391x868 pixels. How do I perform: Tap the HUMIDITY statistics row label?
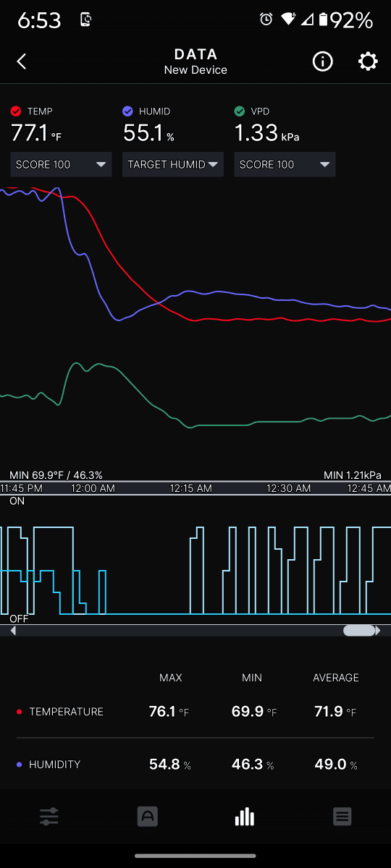pyautogui.click(x=54, y=765)
